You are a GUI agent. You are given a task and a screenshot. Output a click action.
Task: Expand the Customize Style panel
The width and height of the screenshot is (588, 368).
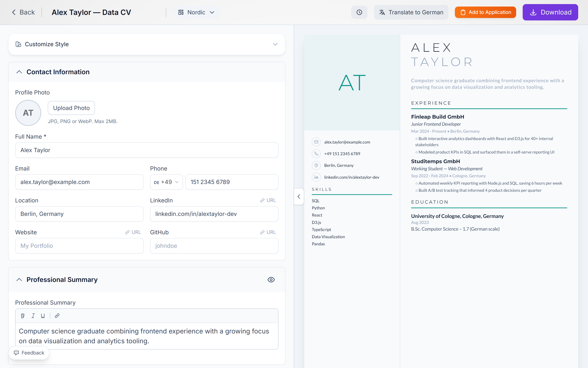(147, 44)
